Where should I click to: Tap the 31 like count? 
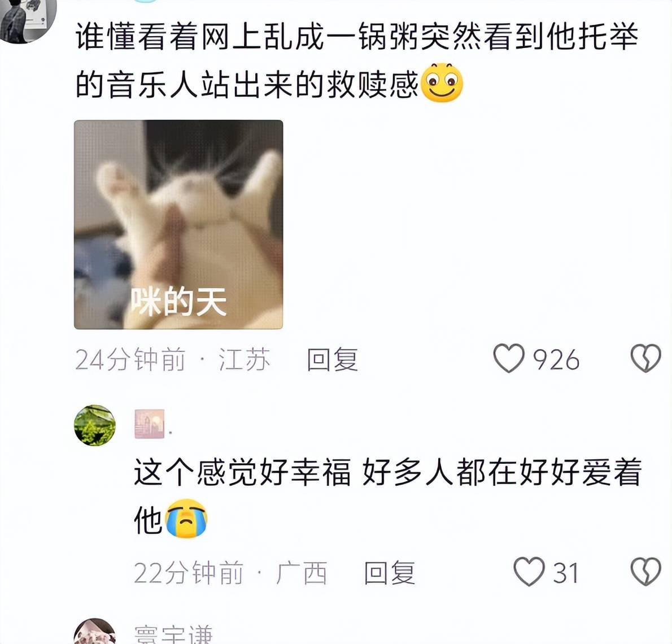(566, 572)
